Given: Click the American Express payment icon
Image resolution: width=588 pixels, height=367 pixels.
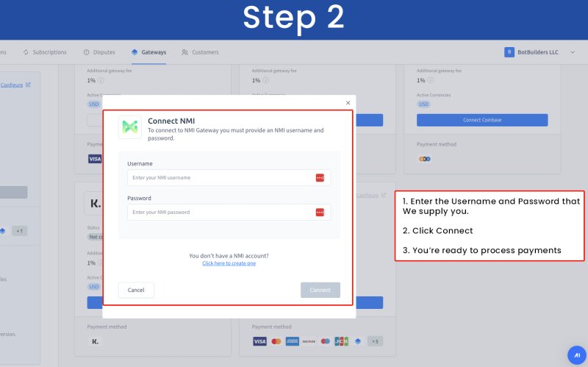Looking at the screenshot, I should [x=293, y=341].
